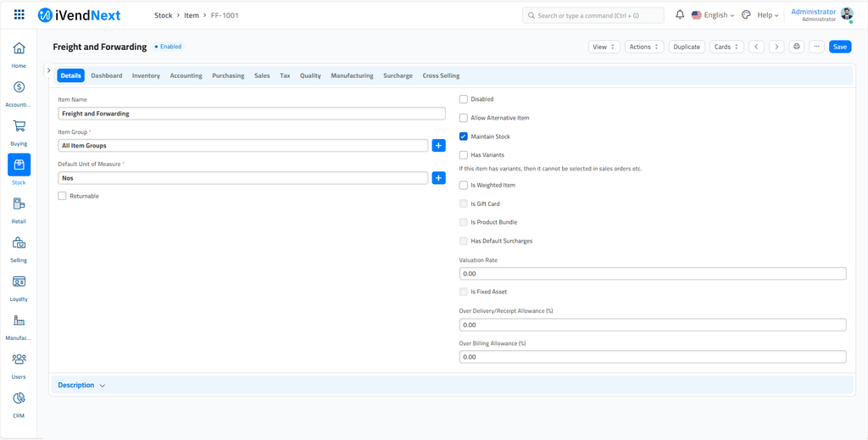868x440 pixels.
Task: Add new Item Group with plus button
Action: (438, 146)
